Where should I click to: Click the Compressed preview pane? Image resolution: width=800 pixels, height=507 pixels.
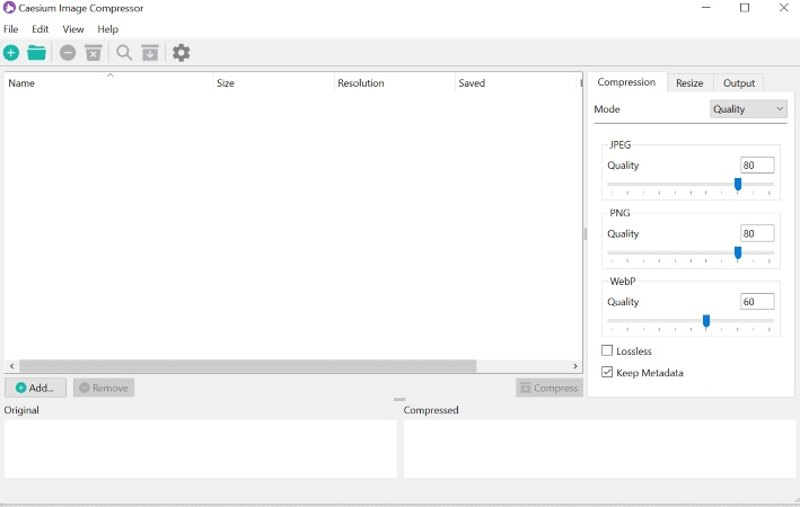point(599,448)
